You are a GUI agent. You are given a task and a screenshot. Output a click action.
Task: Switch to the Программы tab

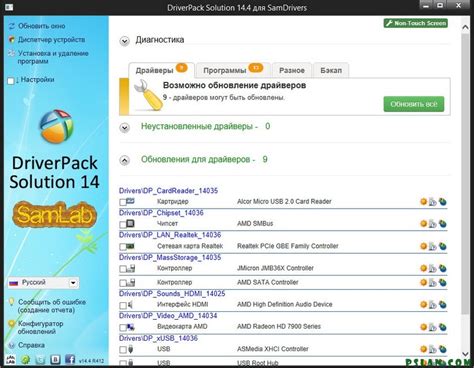[x=233, y=70]
